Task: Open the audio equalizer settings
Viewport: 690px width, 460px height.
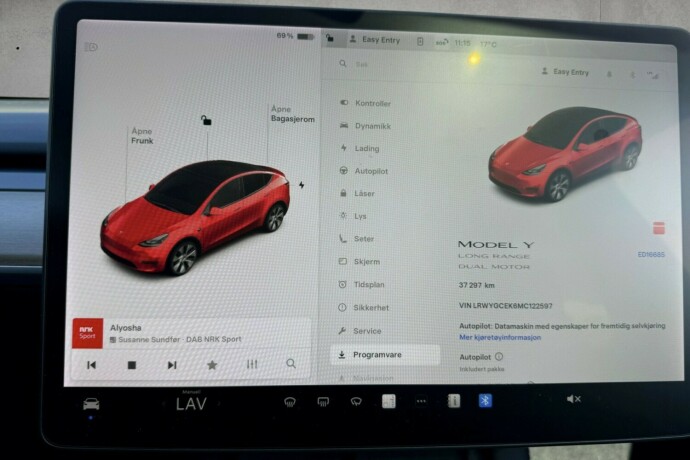Action: (252, 364)
